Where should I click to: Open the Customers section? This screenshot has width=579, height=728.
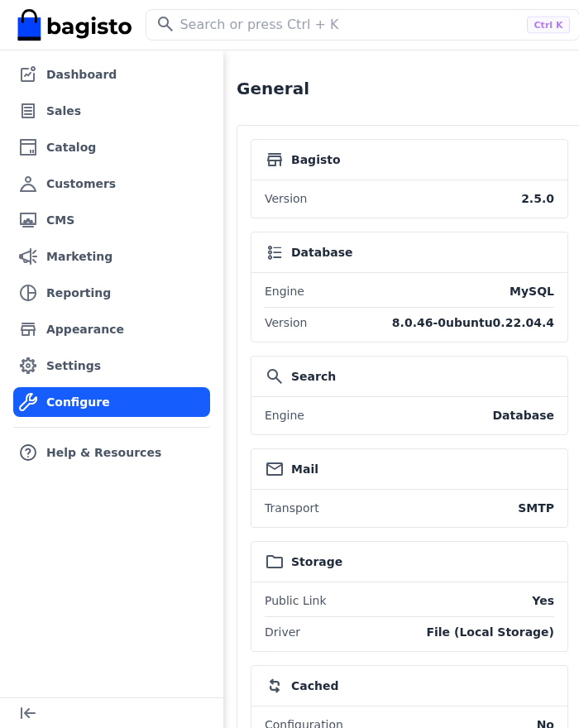tap(112, 184)
